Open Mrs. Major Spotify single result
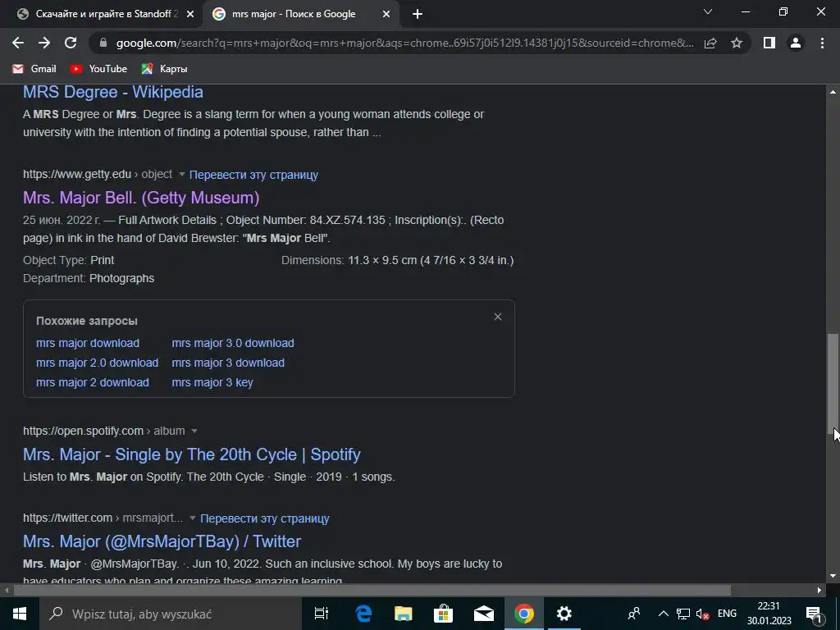 point(192,454)
